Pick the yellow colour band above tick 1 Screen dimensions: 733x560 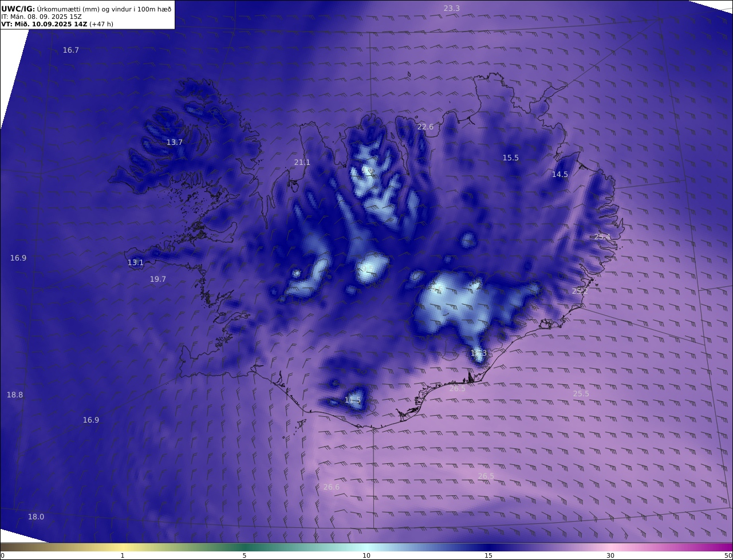[x=122, y=547]
